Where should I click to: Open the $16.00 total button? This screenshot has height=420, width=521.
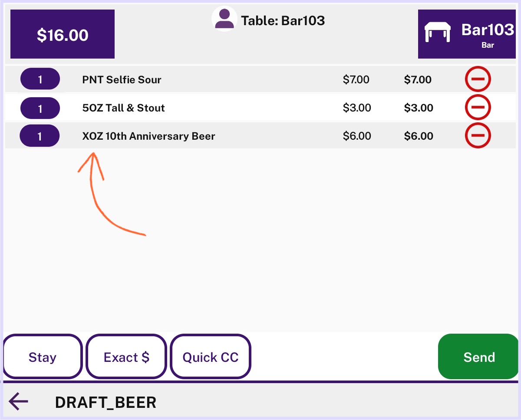63,34
